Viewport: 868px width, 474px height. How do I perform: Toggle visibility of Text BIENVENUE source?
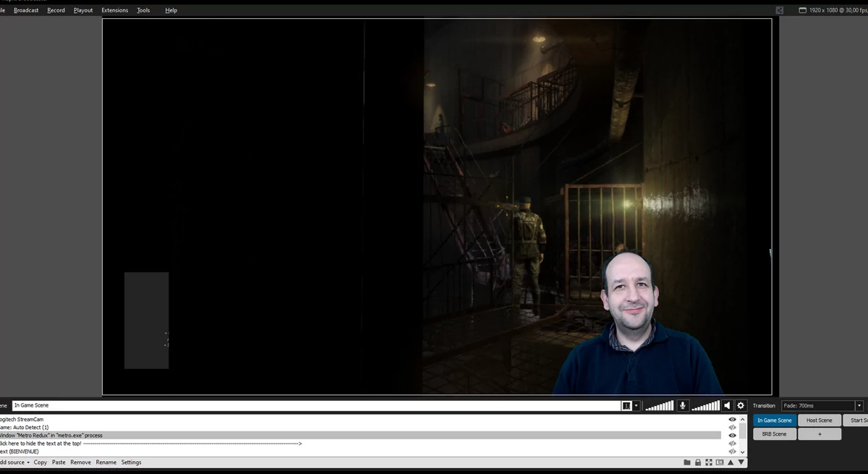[732, 452]
